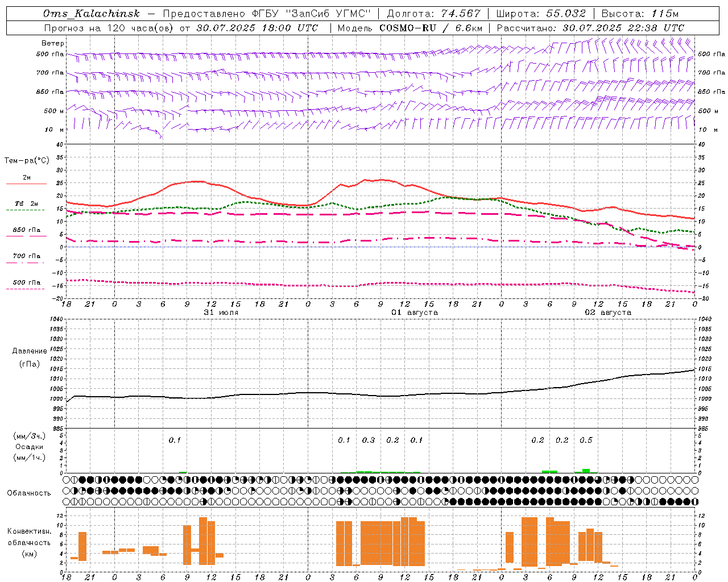This screenshot has width=728, height=582.
Task: Click the 'Ветер' wind panel label
Action: (53, 43)
